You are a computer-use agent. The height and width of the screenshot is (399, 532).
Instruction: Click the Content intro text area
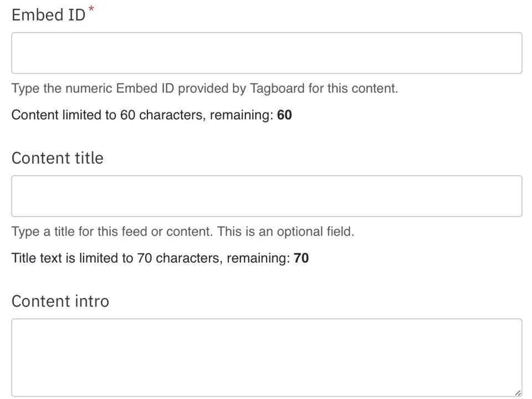[266, 355]
